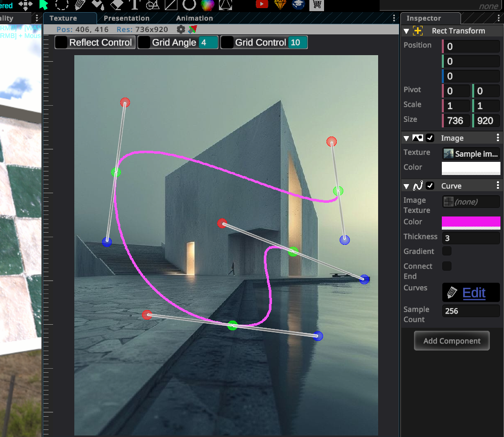Open the Curve Color magenta swatch
The height and width of the screenshot is (437, 504).
471,223
